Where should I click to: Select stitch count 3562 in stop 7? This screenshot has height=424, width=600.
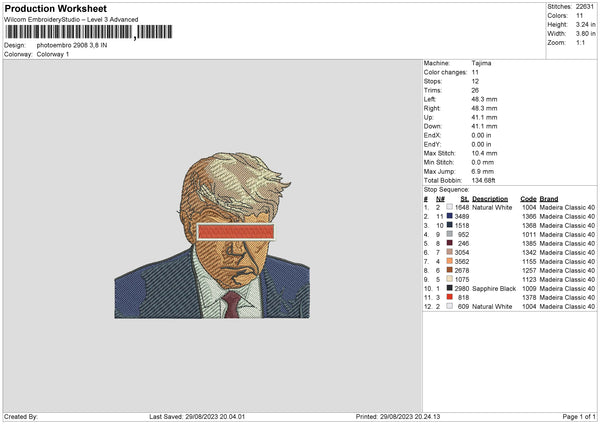(x=462, y=262)
